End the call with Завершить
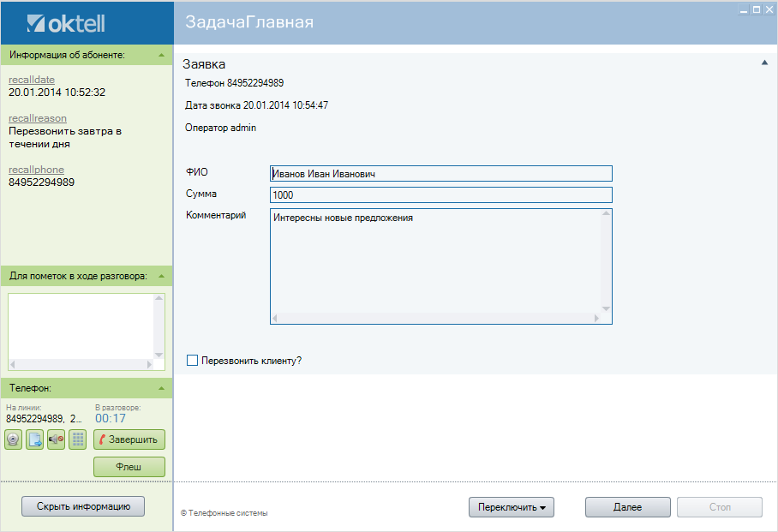 coord(129,439)
